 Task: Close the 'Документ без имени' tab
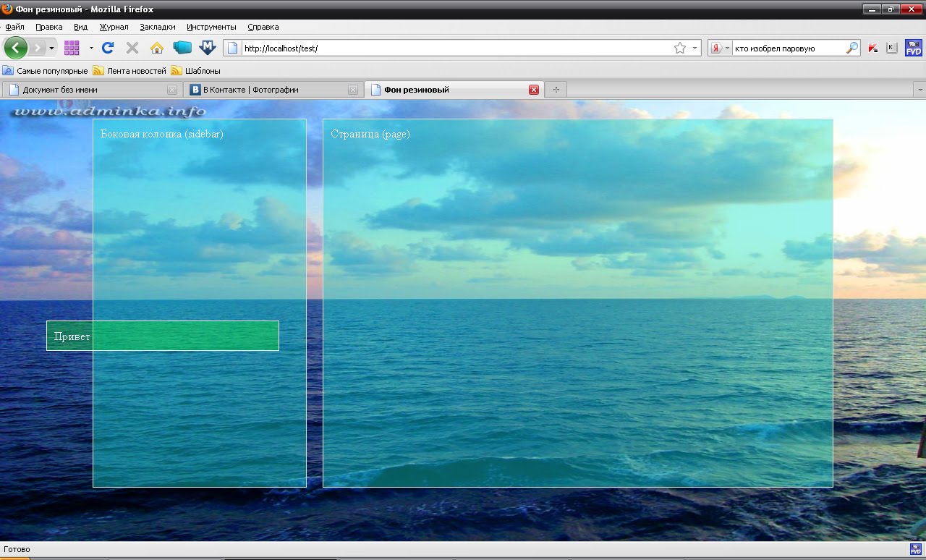(172, 90)
